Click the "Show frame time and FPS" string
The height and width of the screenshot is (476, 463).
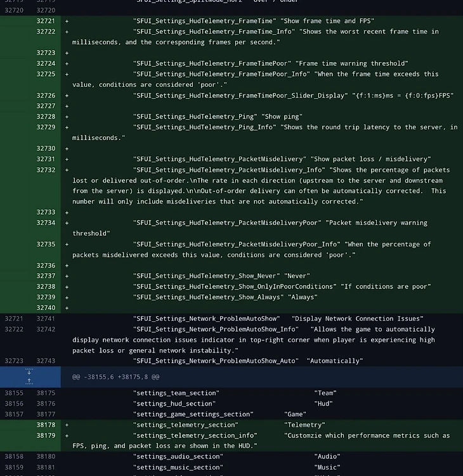click(x=327, y=21)
